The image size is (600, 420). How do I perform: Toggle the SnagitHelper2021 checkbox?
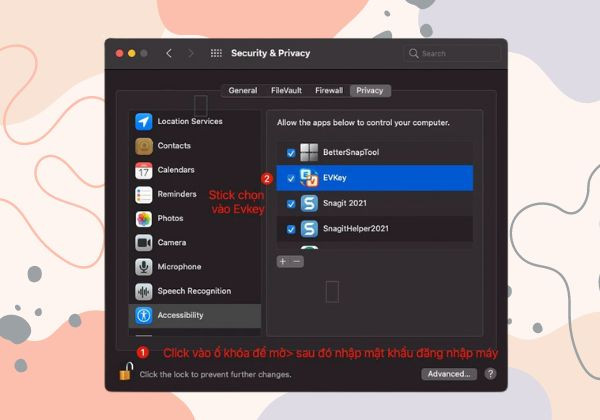tap(291, 229)
